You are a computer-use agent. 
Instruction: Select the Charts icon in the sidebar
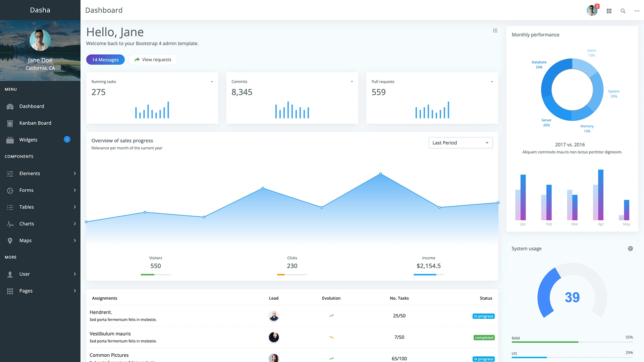tap(10, 224)
